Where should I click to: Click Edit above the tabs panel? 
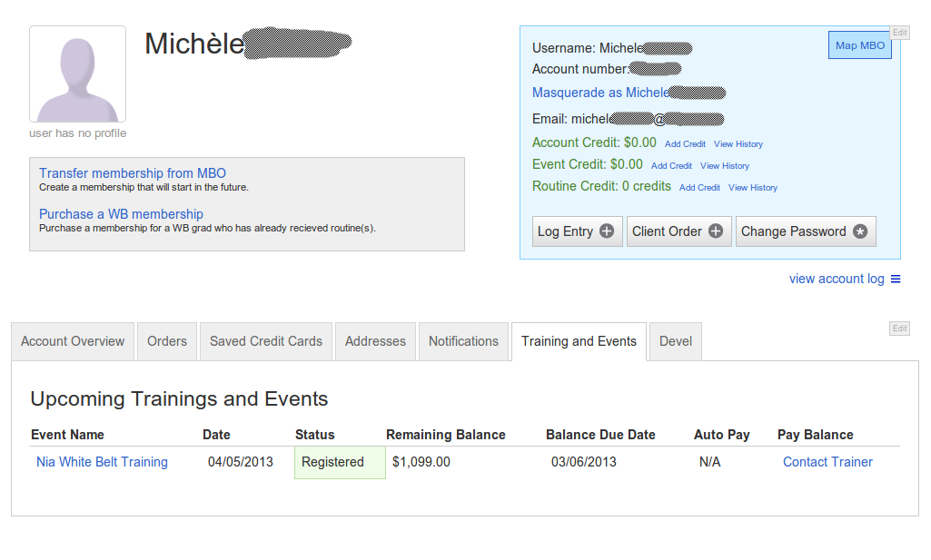click(899, 329)
